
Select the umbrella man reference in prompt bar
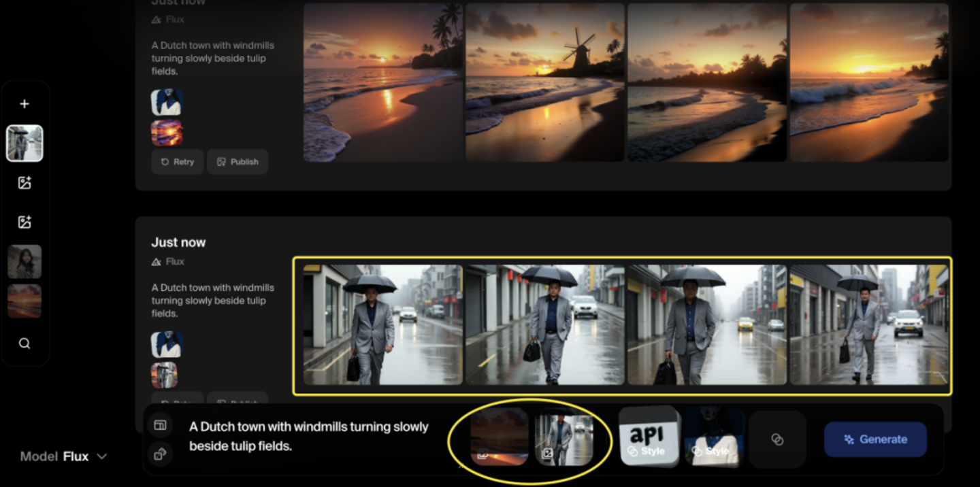click(563, 439)
